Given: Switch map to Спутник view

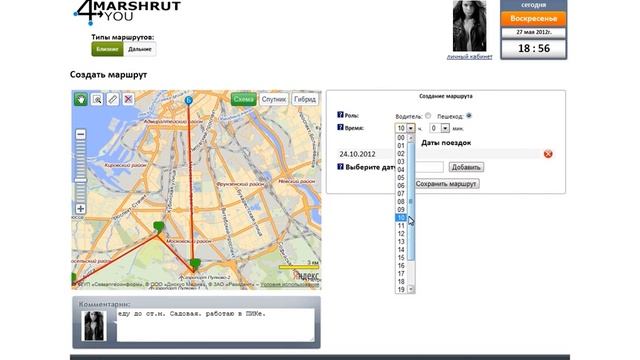Looking at the screenshot, I should [x=274, y=99].
